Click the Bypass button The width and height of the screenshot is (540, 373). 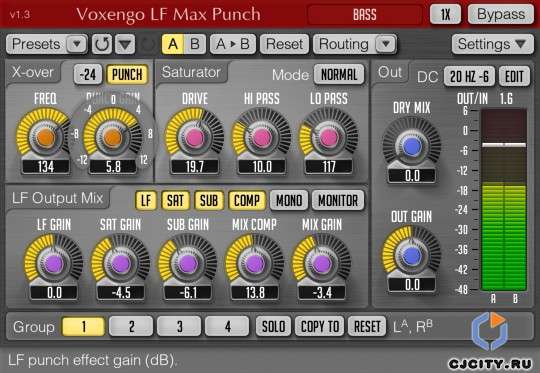click(x=501, y=14)
